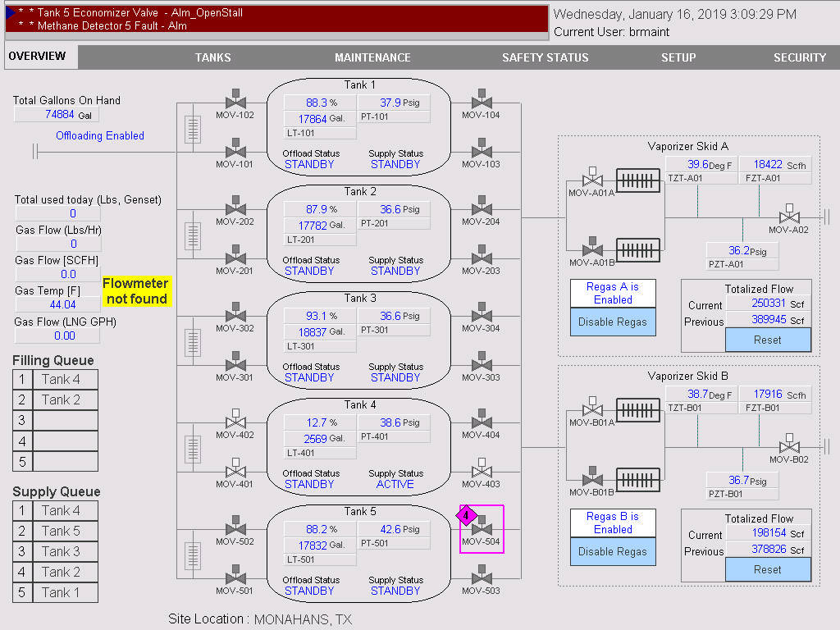
Task: Click the pink diamond alarm marker 4
Action: tap(466, 515)
